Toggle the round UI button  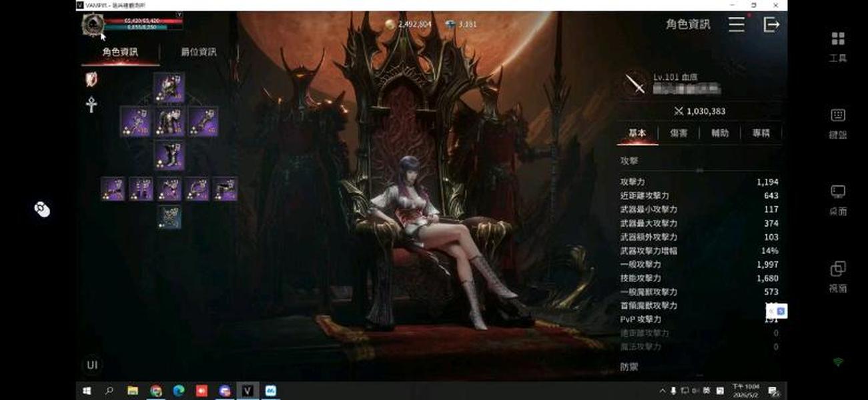click(x=92, y=365)
